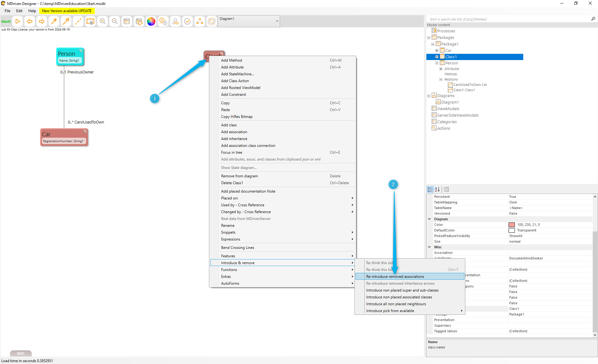Toggle alphabetical sort in property grid
598x364 pixels.
pyautogui.click(x=437, y=189)
